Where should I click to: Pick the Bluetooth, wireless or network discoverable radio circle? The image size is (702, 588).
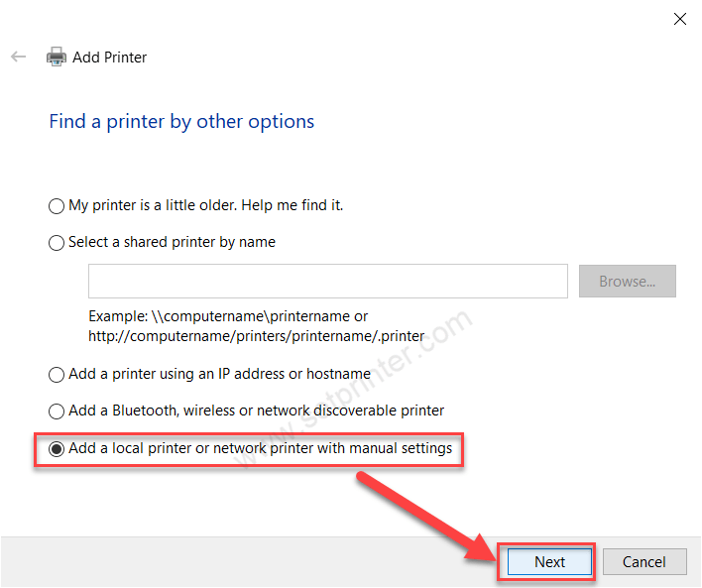(57, 412)
